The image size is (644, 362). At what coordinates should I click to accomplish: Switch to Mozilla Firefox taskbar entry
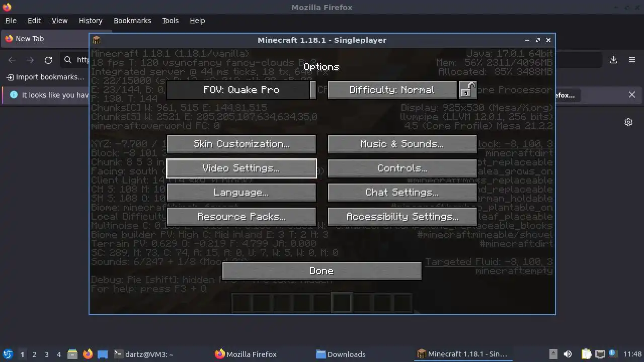[262, 354]
